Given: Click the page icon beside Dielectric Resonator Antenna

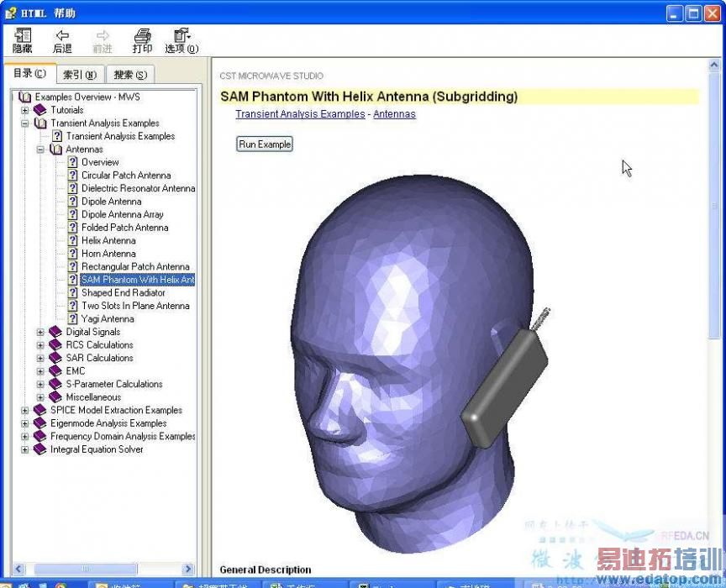Looking at the screenshot, I should click(72, 188).
